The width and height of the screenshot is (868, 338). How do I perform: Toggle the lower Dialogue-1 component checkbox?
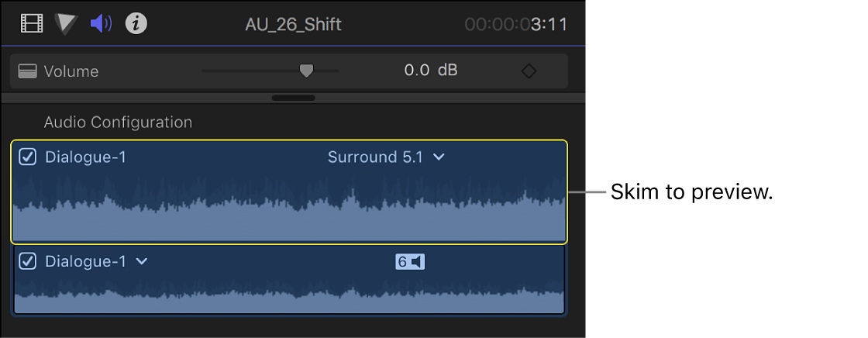[28, 262]
